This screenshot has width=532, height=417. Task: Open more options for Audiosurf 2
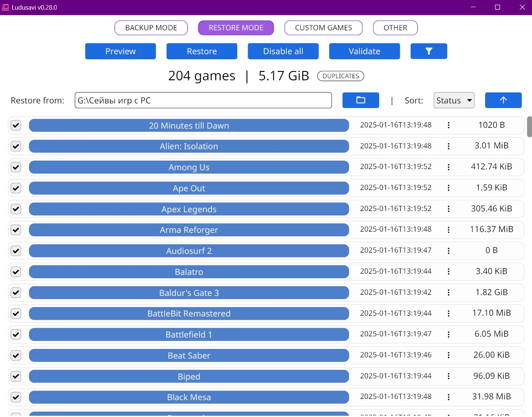(448, 251)
